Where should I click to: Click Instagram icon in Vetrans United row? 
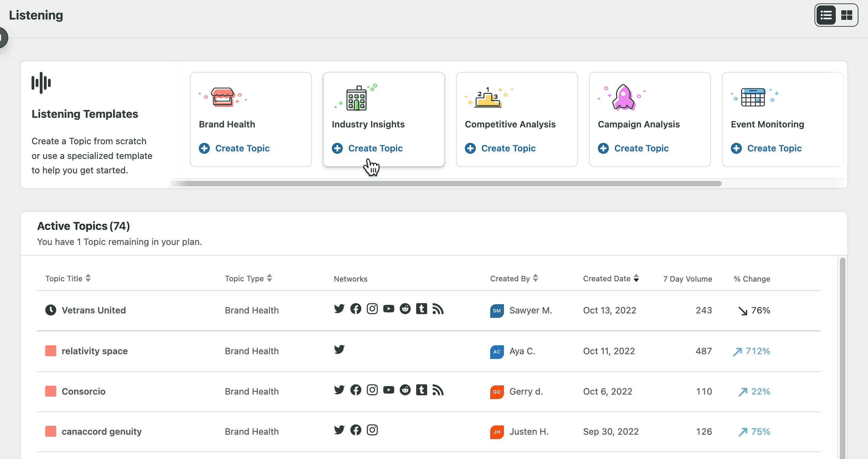pos(372,309)
